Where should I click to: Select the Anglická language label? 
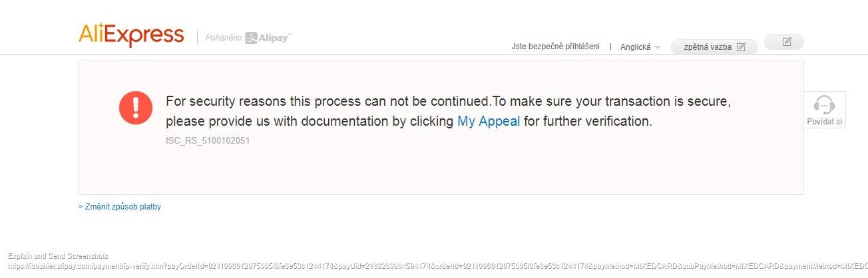(x=635, y=47)
